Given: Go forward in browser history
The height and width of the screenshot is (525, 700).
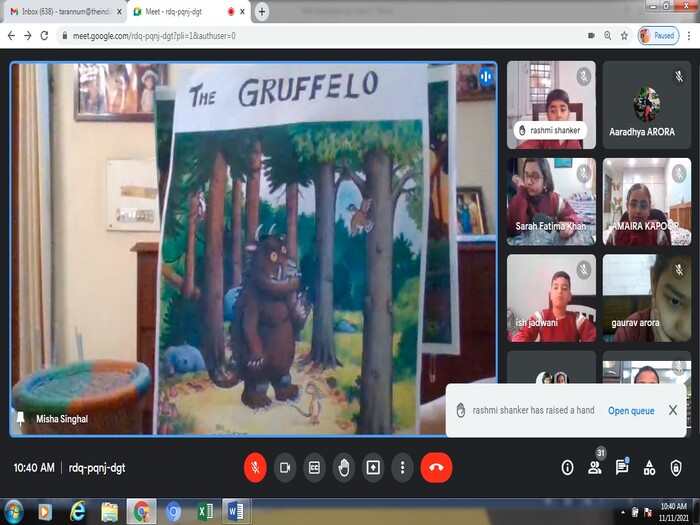Looking at the screenshot, I should (x=28, y=36).
